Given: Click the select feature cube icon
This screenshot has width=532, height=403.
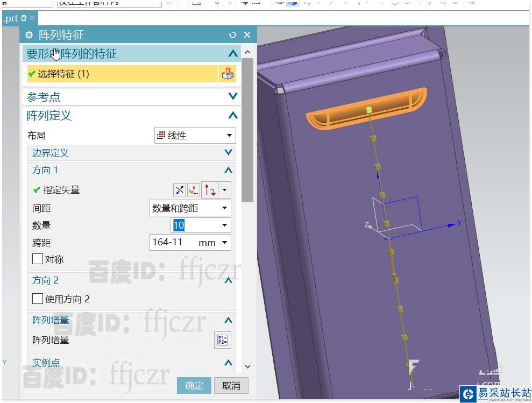Looking at the screenshot, I should coord(228,74).
